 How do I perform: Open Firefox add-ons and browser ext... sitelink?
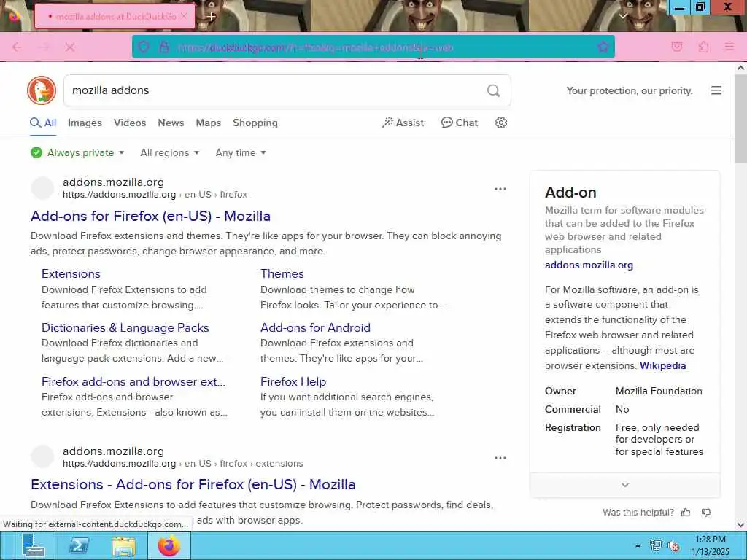click(x=133, y=381)
